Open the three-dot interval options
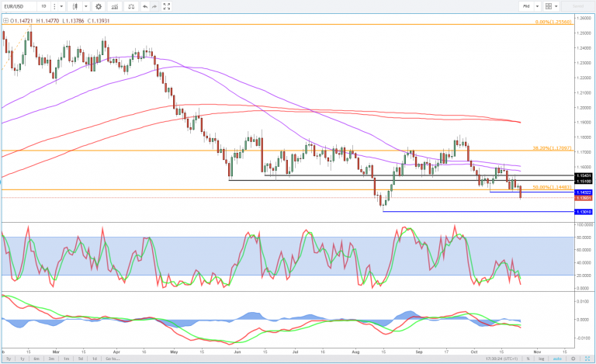 point(54,6)
